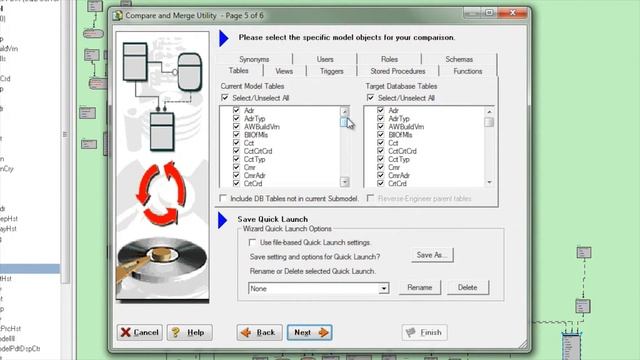Click the Finish button
This screenshot has width=640, height=360.
tap(424, 333)
